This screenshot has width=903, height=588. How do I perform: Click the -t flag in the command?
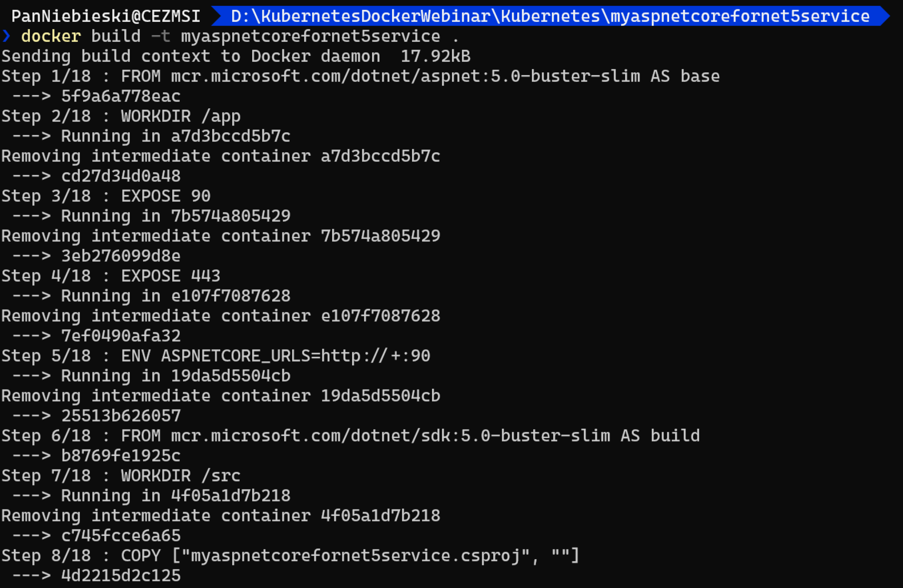point(161,36)
